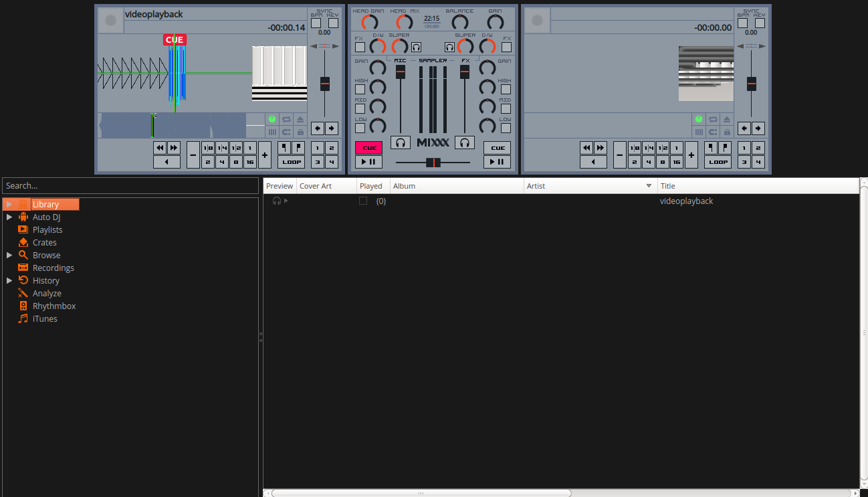Click the Analyze icon in sidebar
This screenshot has height=497, width=868.
click(x=23, y=294)
